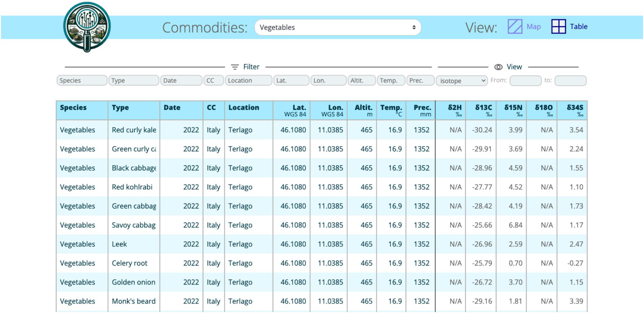Click the δ34S column header

pyautogui.click(x=575, y=108)
